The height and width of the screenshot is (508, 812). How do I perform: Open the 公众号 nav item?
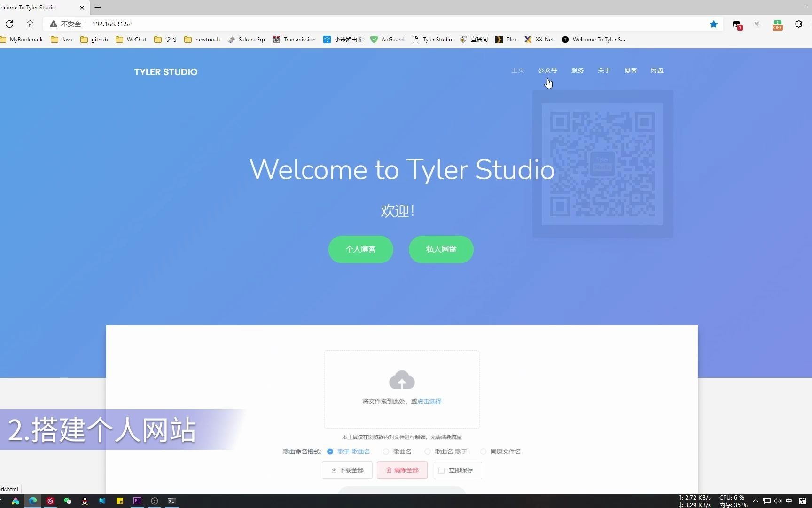(x=547, y=71)
